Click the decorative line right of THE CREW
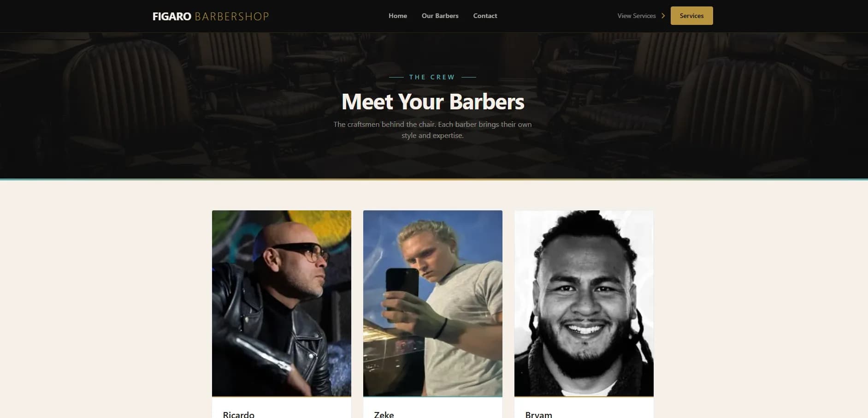868x418 pixels. click(x=468, y=77)
